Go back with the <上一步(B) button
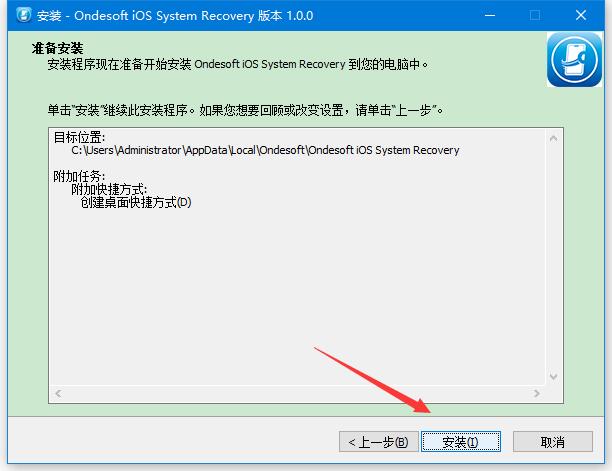 tap(379, 442)
